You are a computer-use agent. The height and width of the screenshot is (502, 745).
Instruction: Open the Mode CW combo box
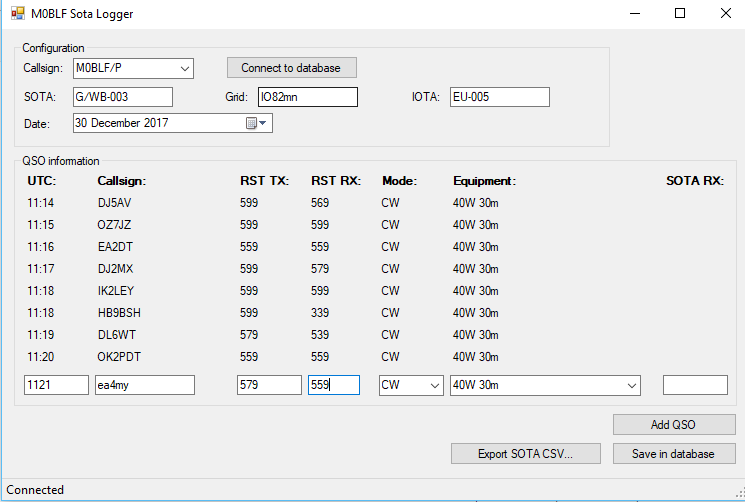[x=411, y=385]
